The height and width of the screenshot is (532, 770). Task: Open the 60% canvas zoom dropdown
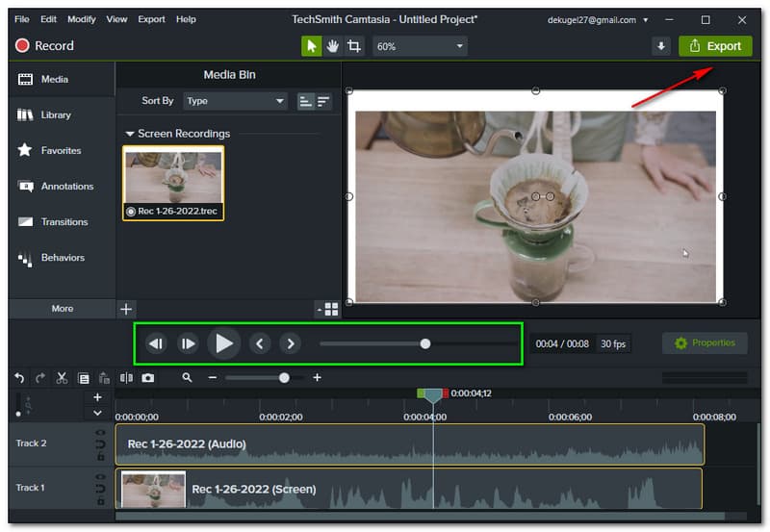[419, 46]
